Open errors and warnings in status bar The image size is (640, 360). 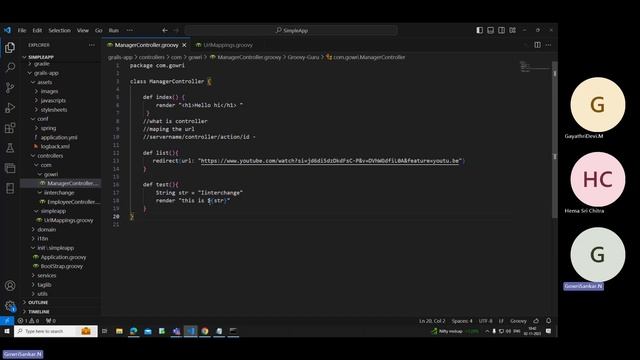pos(29,321)
